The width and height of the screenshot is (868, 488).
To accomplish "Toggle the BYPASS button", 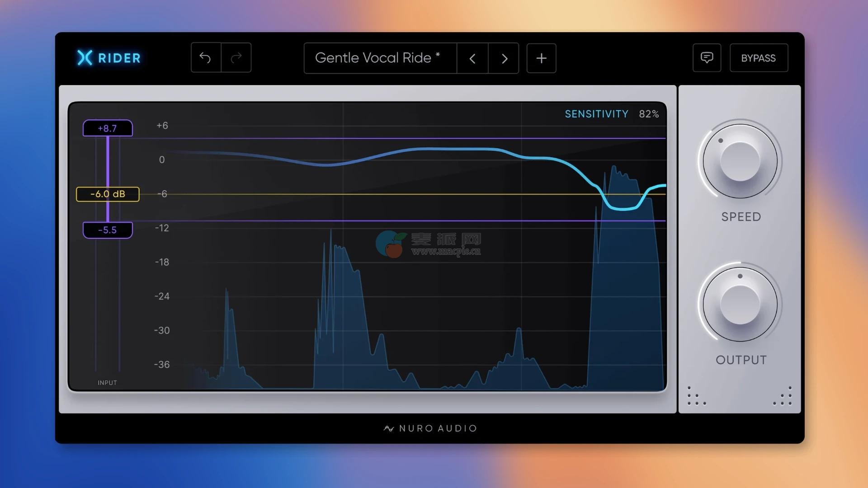I will [x=759, y=58].
